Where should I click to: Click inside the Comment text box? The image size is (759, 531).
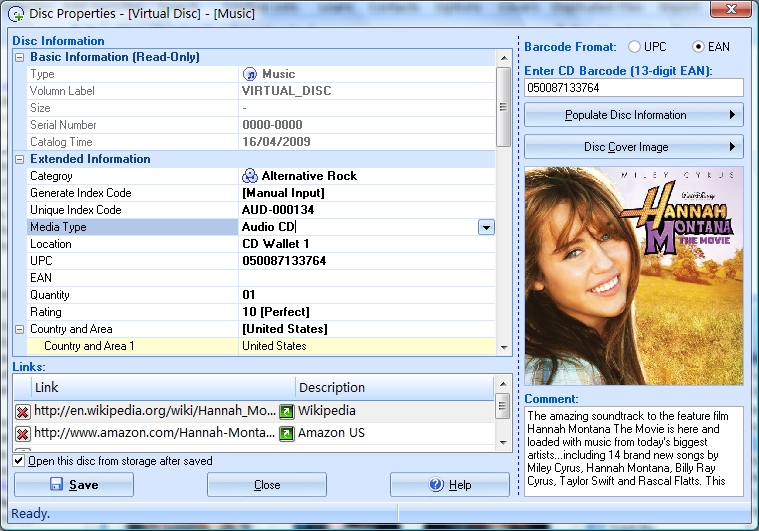(x=634, y=451)
